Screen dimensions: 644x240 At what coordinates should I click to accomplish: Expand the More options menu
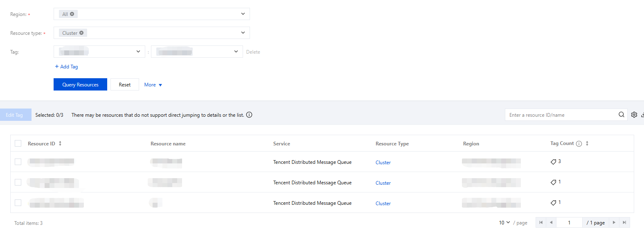(153, 85)
